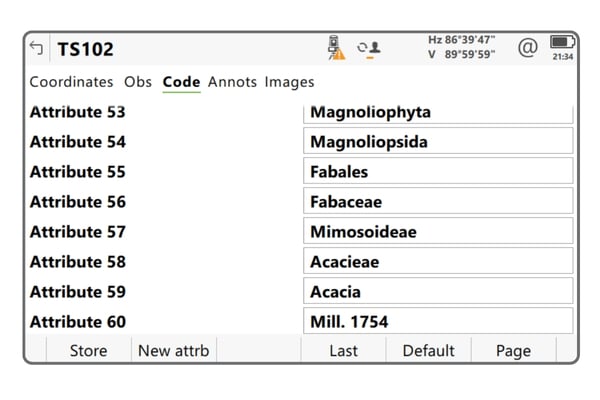Open the Images tab
Viewport: 600px width, 400px height.
[289, 82]
